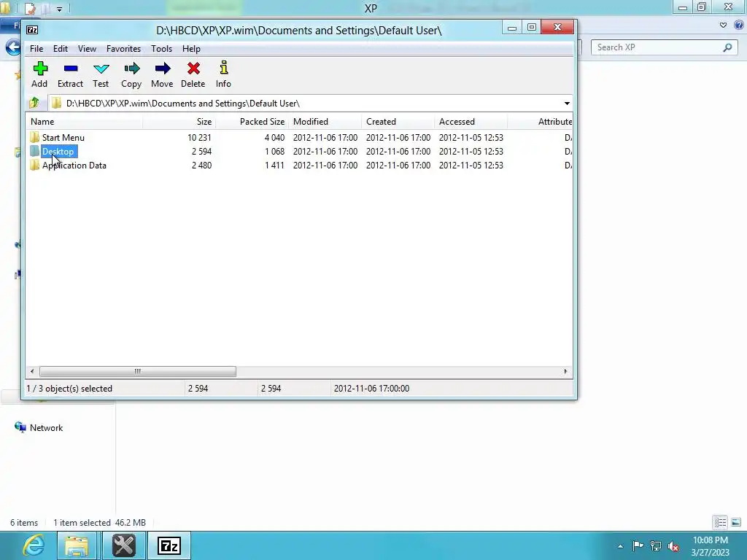The height and width of the screenshot is (560, 747).
Task: Click size value 10 231
Action: (x=199, y=138)
